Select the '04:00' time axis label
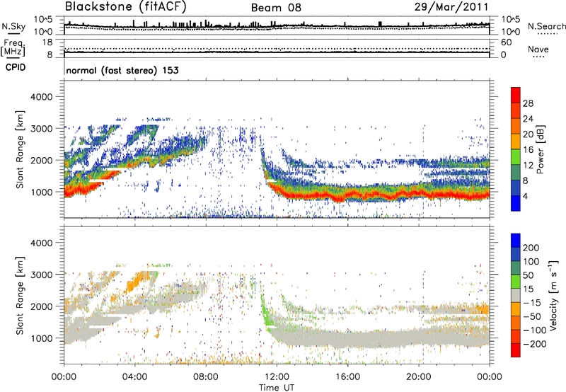The image size is (566, 392). point(135,377)
